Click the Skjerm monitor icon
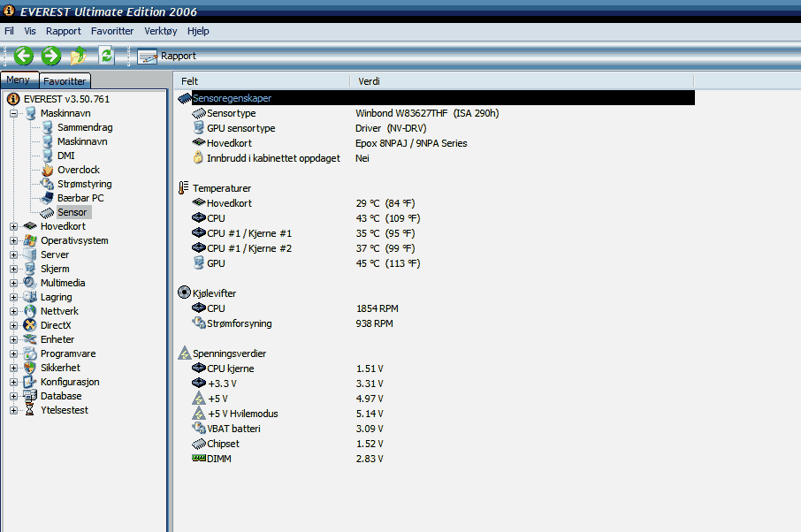 pyautogui.click(x=30, y=269)
